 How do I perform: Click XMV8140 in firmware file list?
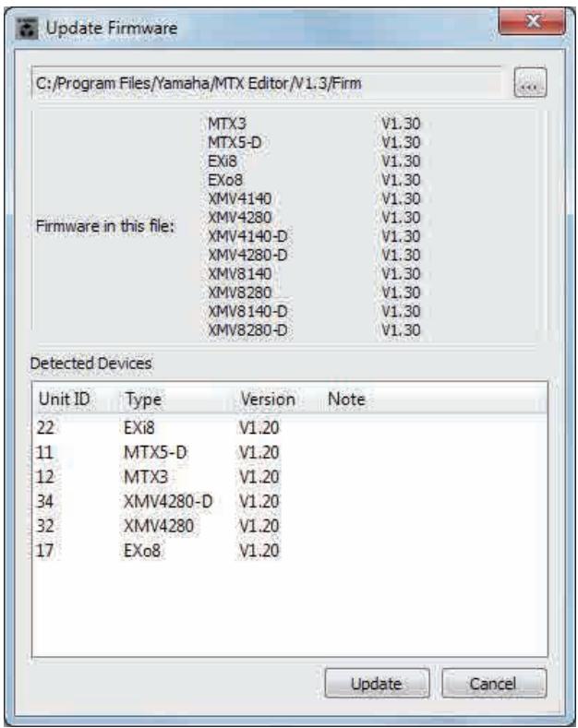(239, 274)
